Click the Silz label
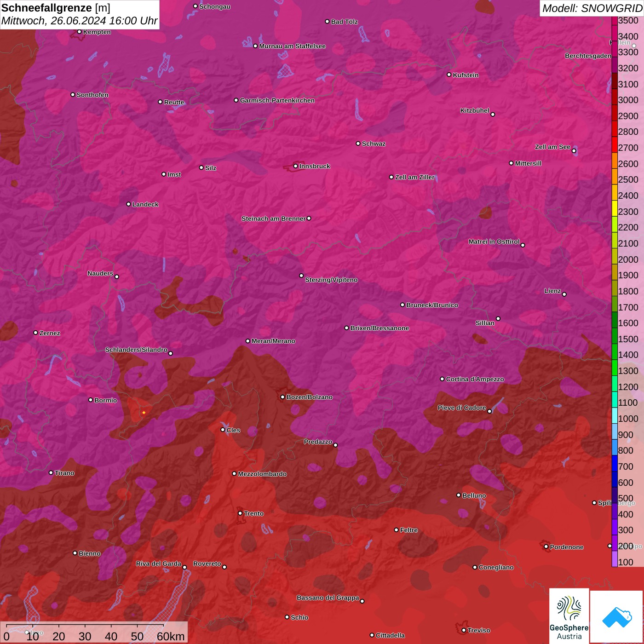644x644 pixels. click(x=211, y=168)
